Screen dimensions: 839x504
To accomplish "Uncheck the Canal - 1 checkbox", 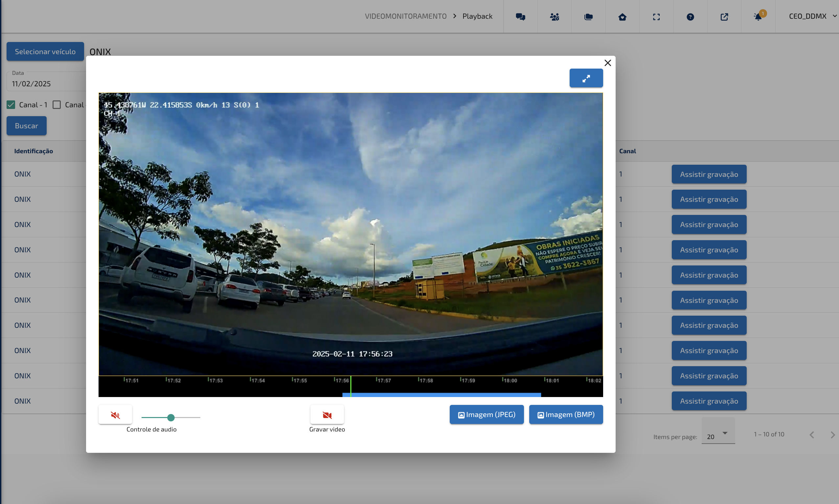I will tap(11, 105).
